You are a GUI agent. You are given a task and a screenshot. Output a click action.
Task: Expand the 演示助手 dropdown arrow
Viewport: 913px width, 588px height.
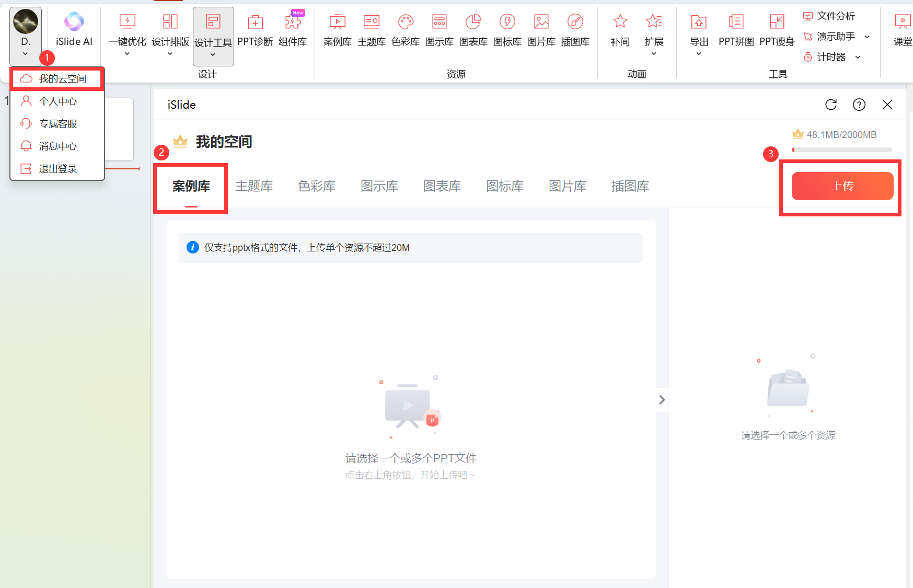[x=868, y=37]
